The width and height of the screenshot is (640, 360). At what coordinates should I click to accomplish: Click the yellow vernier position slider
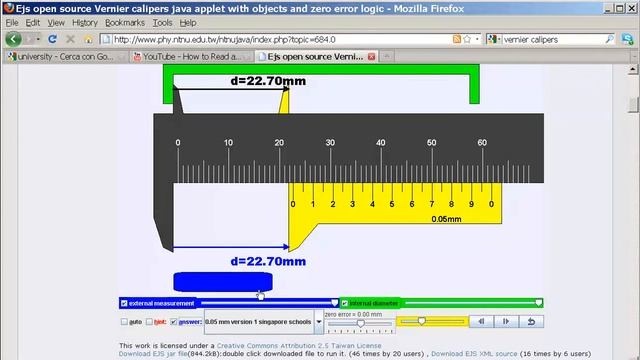click(432, 322)
